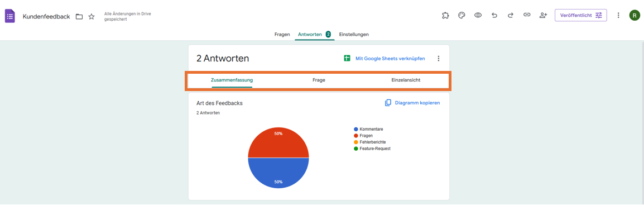
Task: Undo the last change
Action: click(x=494, y=15)
